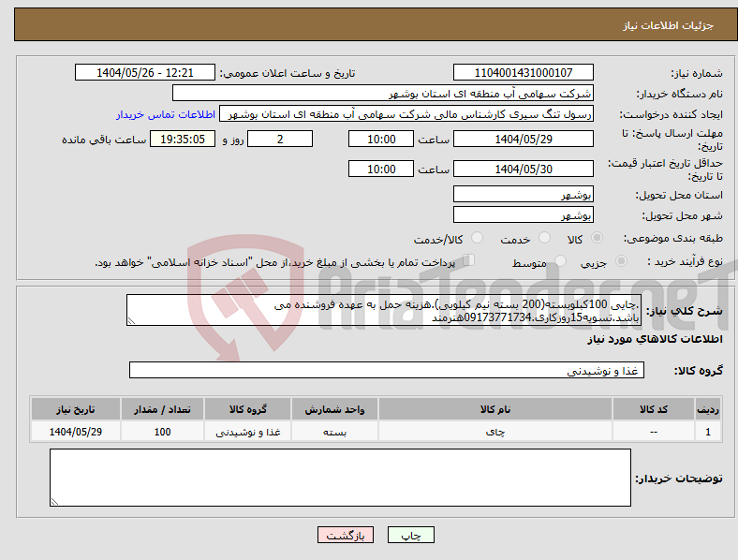Click the remaining days field showing 2
738x560 pixels.
(x=280, y=139)
